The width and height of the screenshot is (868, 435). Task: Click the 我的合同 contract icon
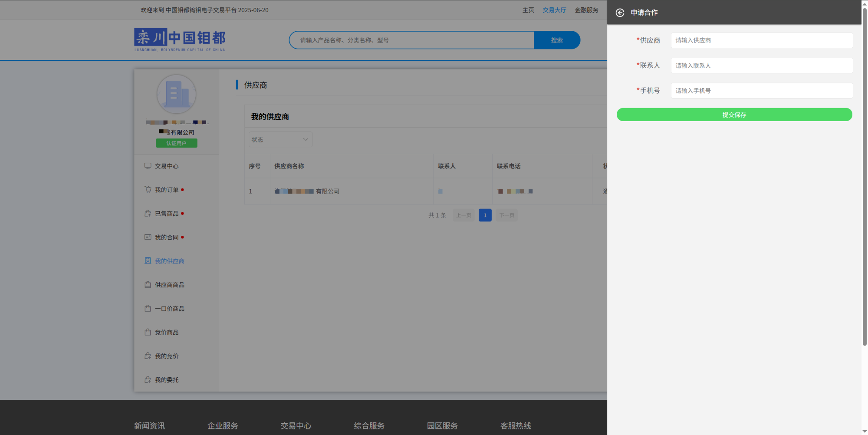pos(148,237)
